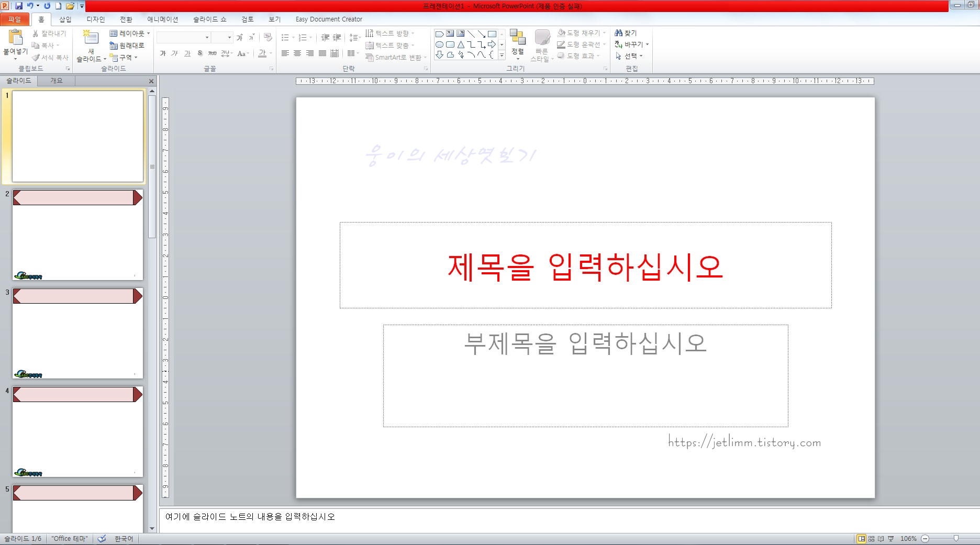Click Cut (잘라내기) button
Viewport: 980px width, 545px height.
pyautogui.click(x=49, y=33)
